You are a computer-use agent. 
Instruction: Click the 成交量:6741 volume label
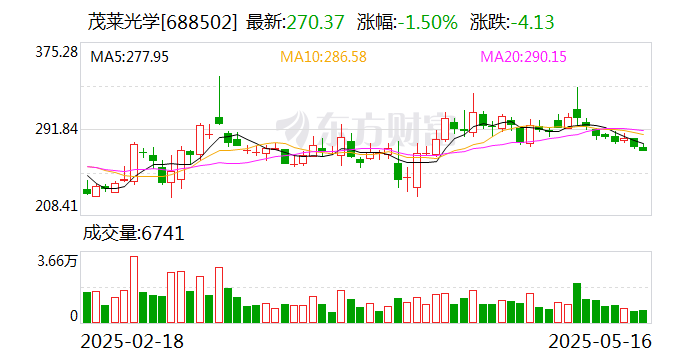point(133,233)
